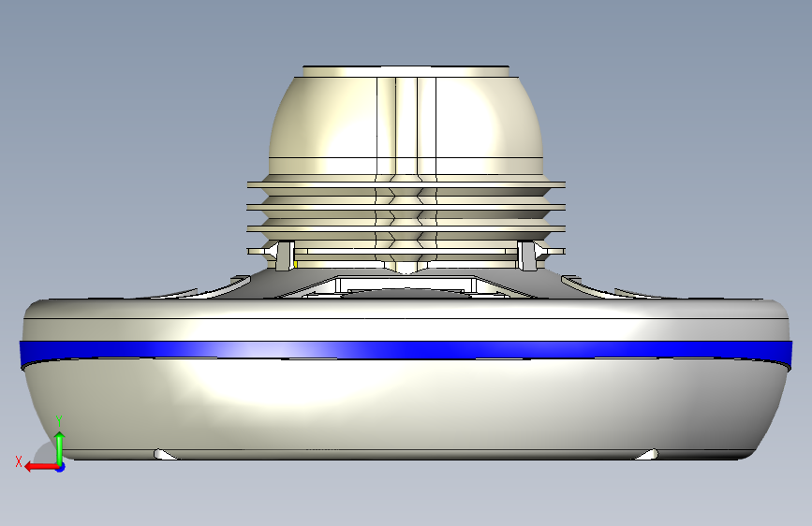Viewport: 812px width, 526px height.
Task: Click the red X label next to the triad
Action: (19, 461)
